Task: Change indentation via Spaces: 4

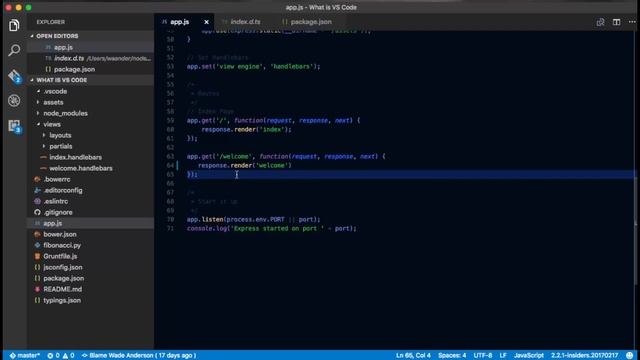Action: click(x=452, y=356)
